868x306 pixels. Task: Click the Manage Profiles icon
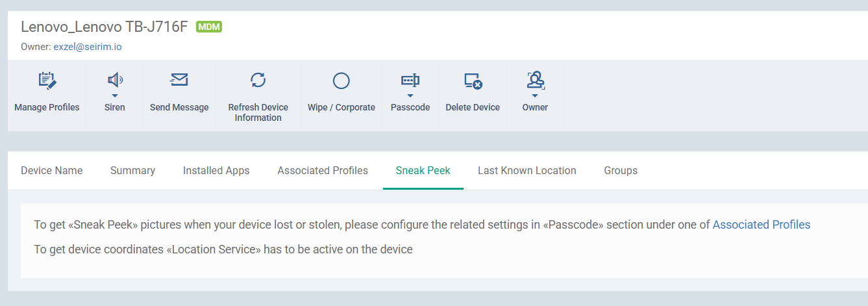47,81
